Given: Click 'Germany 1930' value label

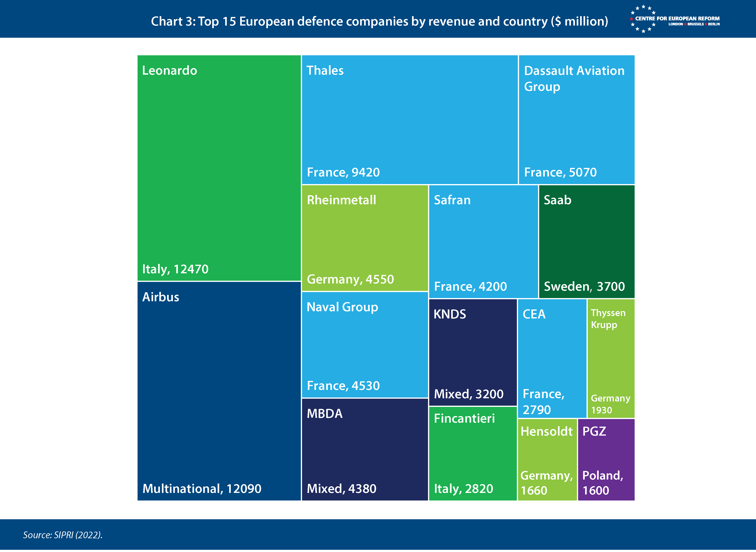Looking at the screenshot, I should tap(610, 404).
